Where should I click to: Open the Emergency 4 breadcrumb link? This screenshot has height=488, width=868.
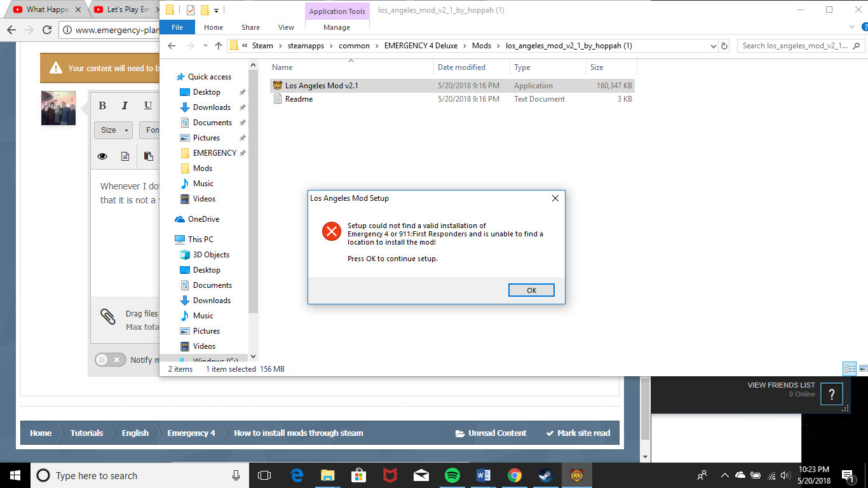pyautogui.click(x=191, y=433)
